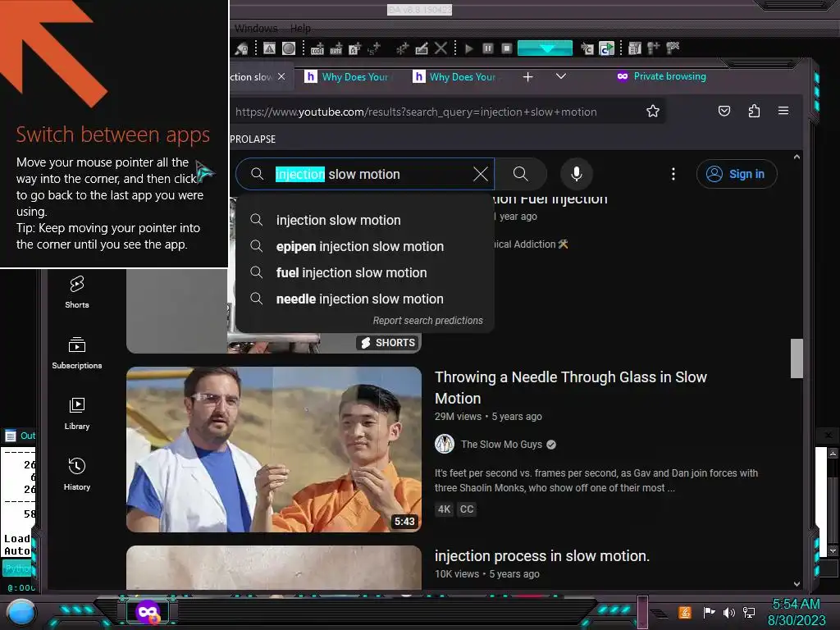Click the 'C' run icon with green arrow
The image size is (840, 630).
point(607,48)
